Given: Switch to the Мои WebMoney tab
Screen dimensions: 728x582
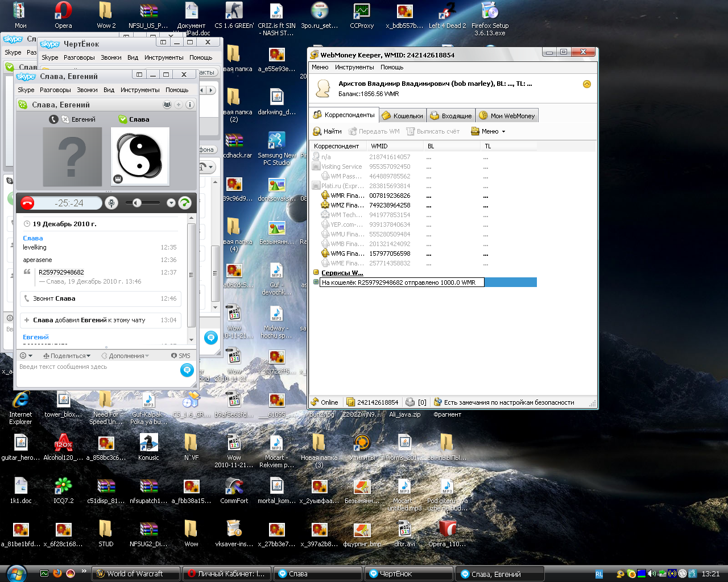Looking at the screenshot, I should point(507,115).
